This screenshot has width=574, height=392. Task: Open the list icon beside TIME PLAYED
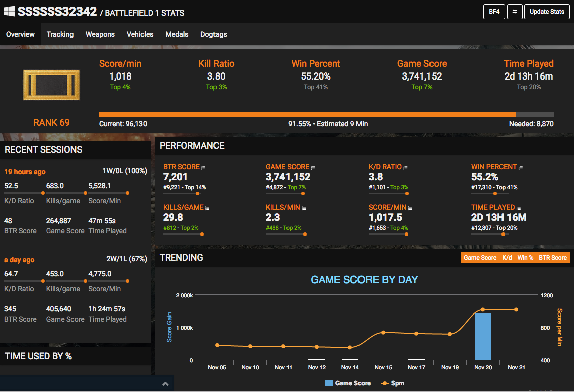518,208
